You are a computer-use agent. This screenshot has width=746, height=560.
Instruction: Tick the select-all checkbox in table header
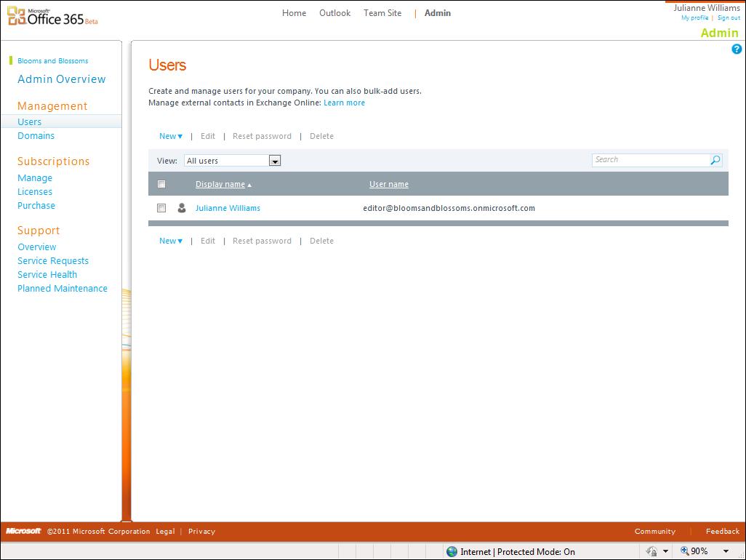click(x=161, y=184)
